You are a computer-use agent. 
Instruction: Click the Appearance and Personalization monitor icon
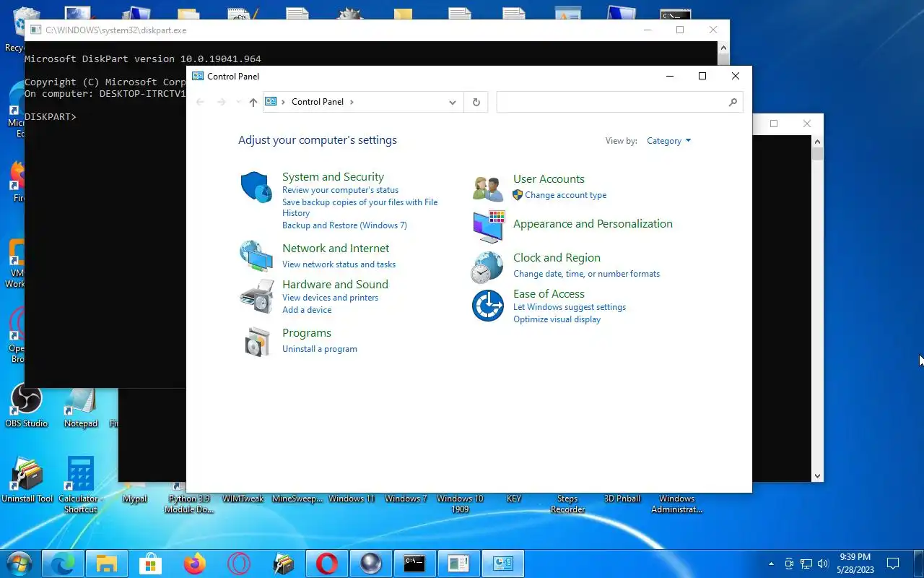(x=489, y=227)
